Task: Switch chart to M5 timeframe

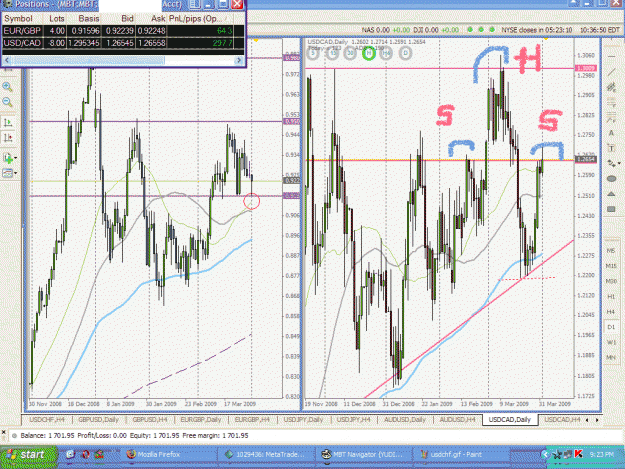Action: 611,251
